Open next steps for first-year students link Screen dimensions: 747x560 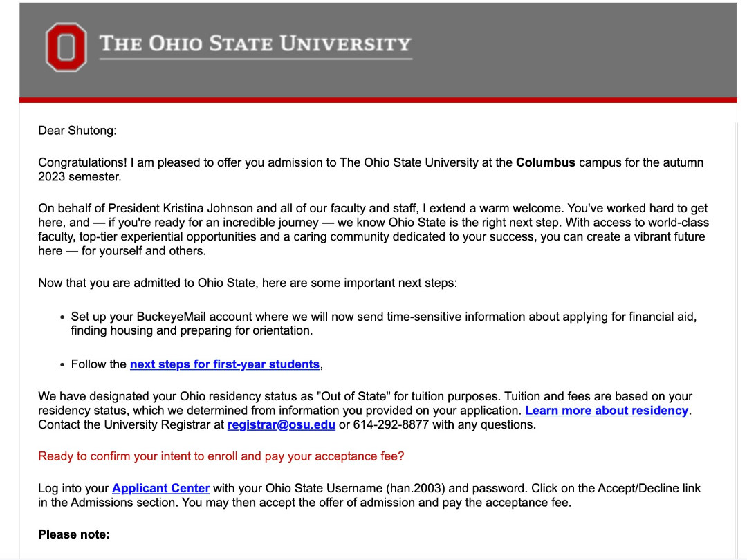pyautogui.click(x=224, y=364)
